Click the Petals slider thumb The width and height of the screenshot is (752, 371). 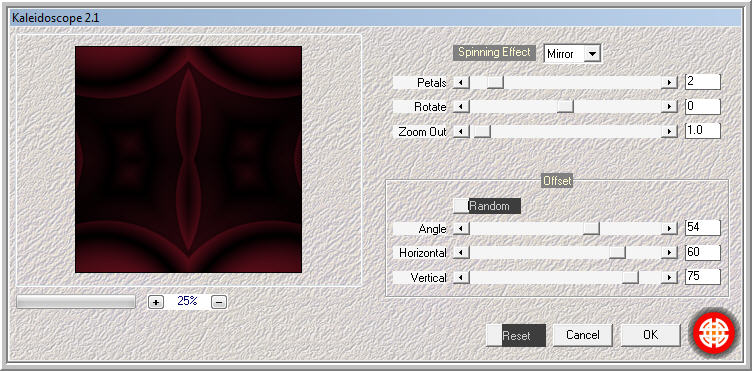pyautogui.click(x=495, y=82)
